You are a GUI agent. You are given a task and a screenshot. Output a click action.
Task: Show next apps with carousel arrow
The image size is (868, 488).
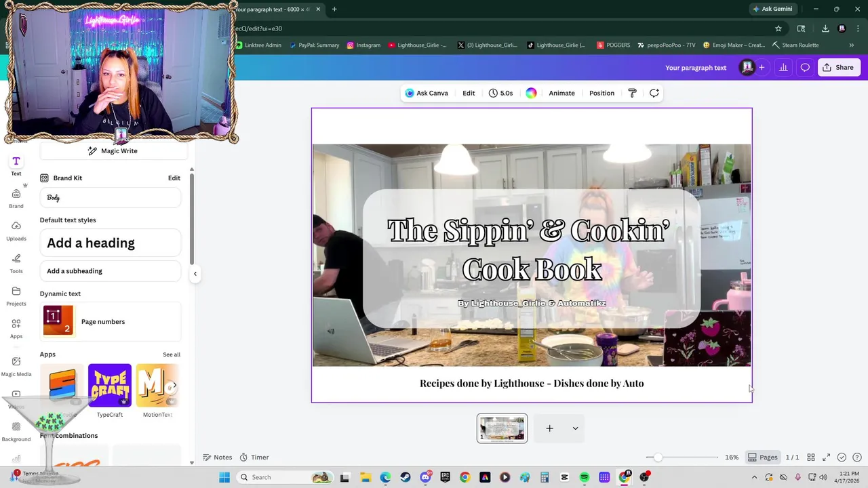(174, 385)
